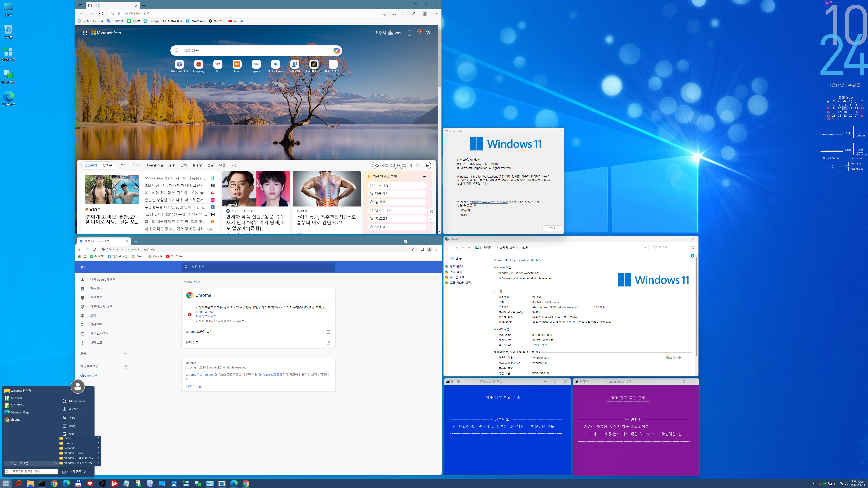Select 스포츠 feed category
The image size is (868, 488).
tap(137, 165)
